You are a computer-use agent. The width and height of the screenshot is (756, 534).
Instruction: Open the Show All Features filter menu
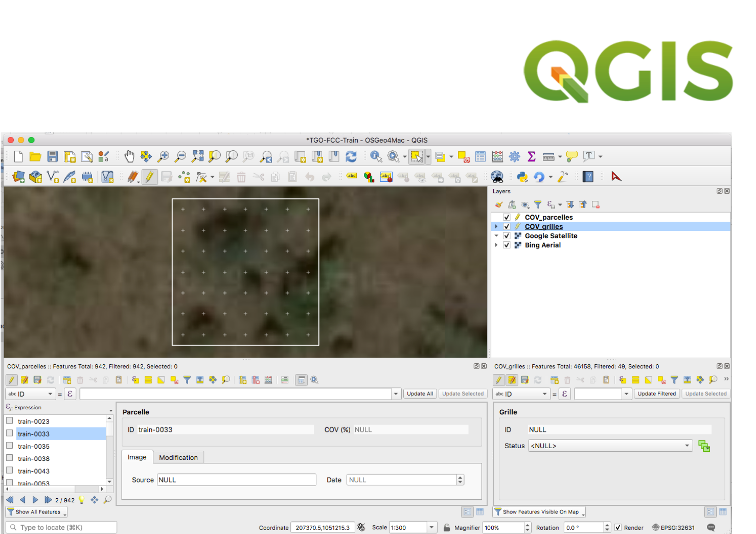pyautogui.click(x=36, y=512)
